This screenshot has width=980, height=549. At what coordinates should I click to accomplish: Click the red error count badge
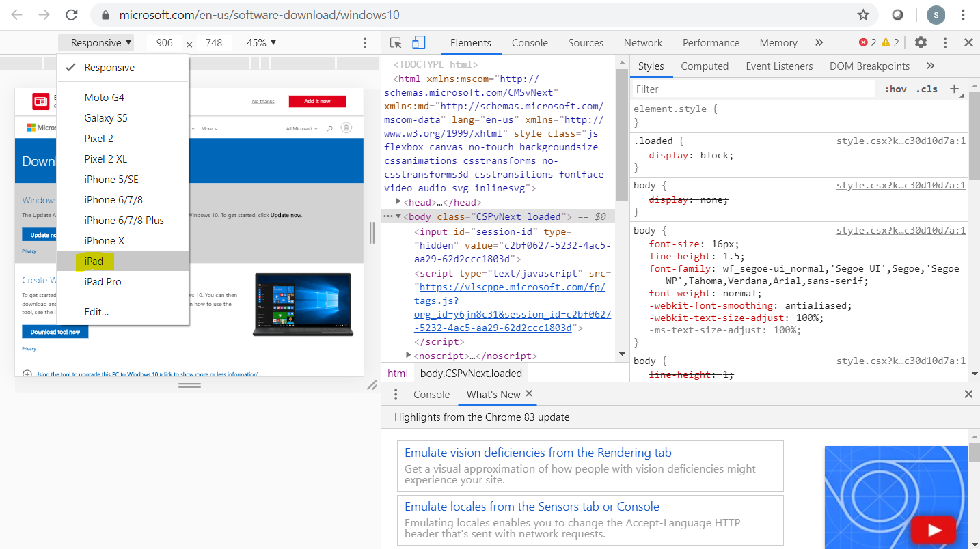[867, 42]
